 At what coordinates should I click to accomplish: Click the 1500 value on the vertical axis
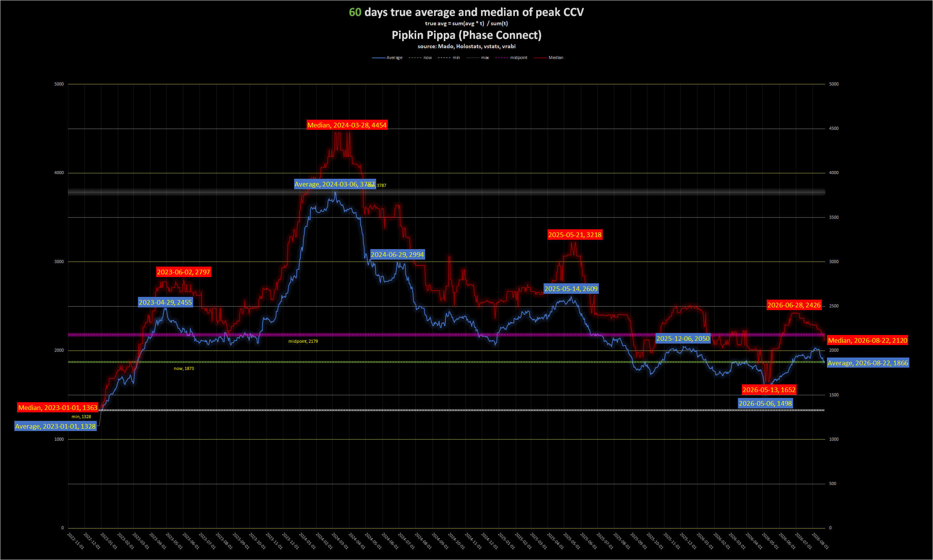click(x=834, y=395)
